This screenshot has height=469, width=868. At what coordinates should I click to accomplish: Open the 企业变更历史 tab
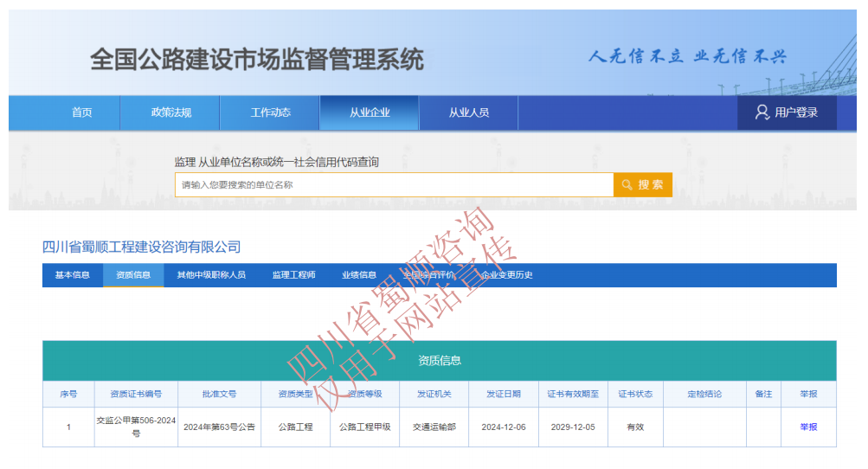pos(507,275)
